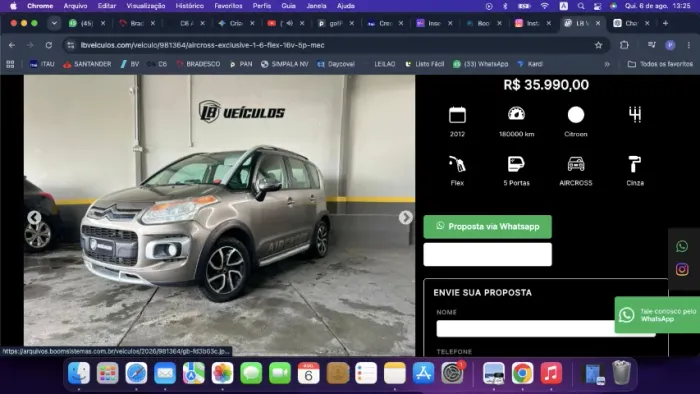The image size is (700, 394).
Task: Open the Trash in the Dock
Action: [621, 373]
